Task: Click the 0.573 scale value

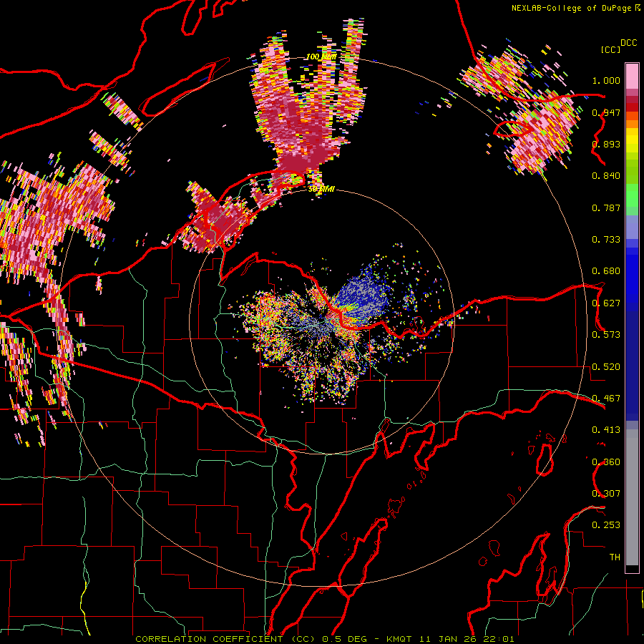Action: pyautogui.click(x=606, y=335)
